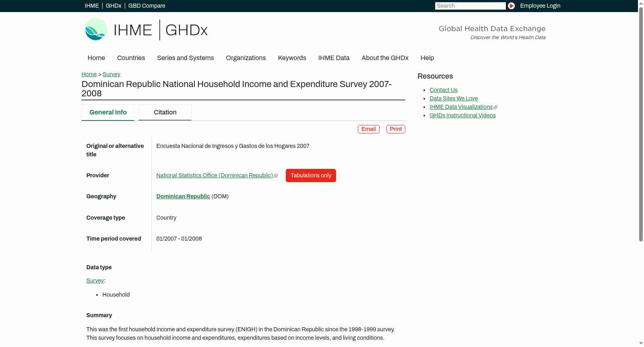
Task: Click the 'Coverage type' field label
Action: click(105, 218)
